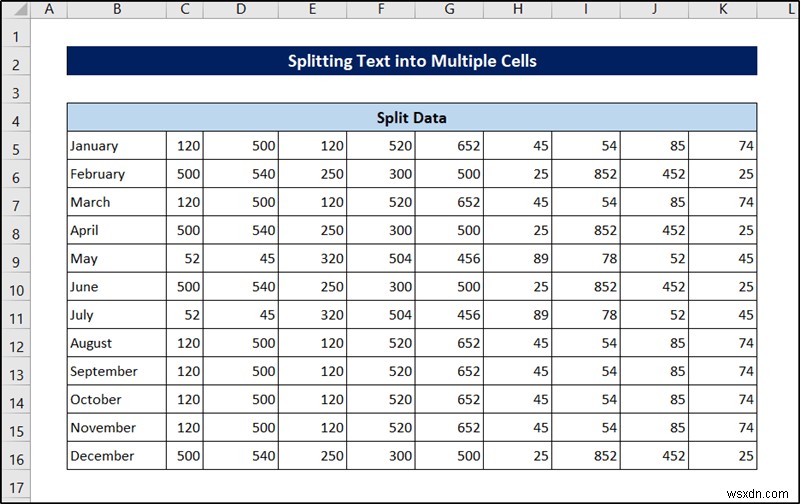Screen dimensions: 800x504
Task: Select the 'March' cell
Action: pos(116,201)
